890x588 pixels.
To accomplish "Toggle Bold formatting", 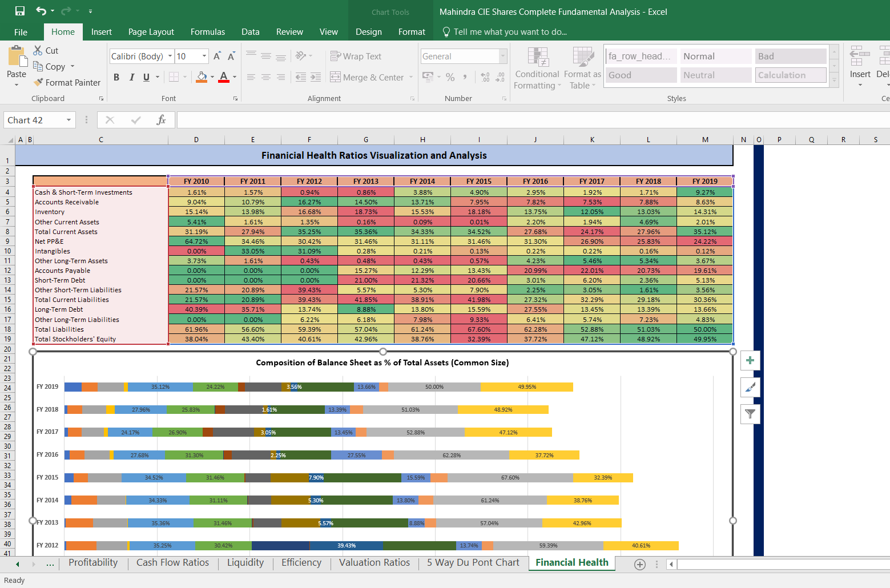I will 116,77.
